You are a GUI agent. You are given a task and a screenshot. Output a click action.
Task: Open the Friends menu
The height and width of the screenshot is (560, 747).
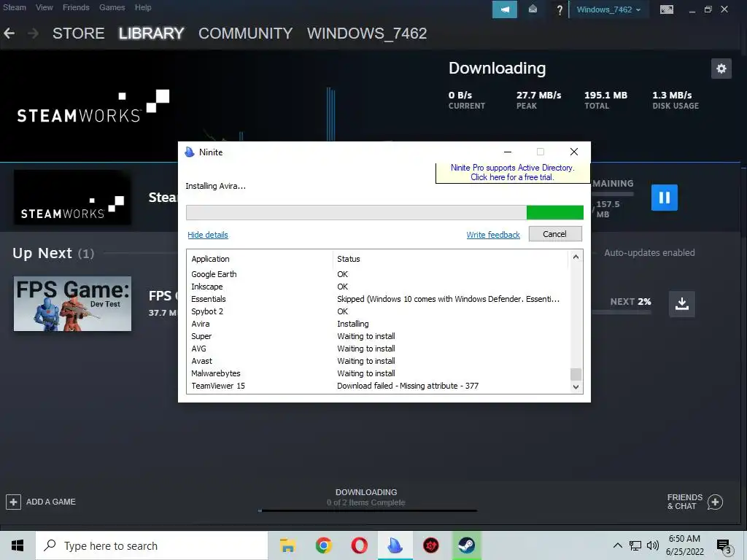pos(76,7)
